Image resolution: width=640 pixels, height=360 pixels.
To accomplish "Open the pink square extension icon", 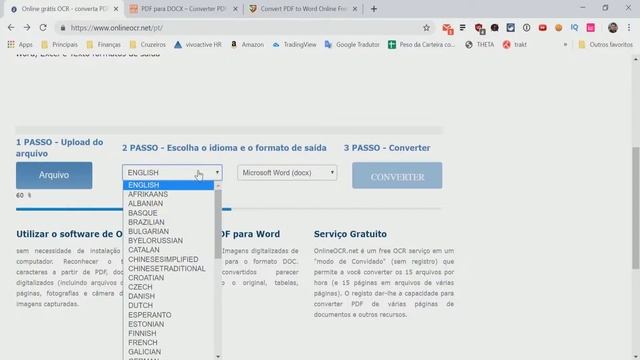I will coord(591,28).
